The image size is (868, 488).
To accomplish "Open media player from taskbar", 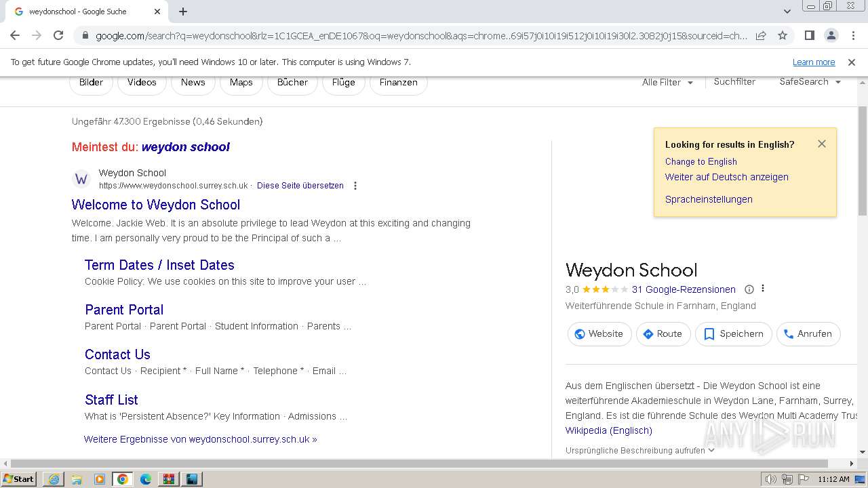I will (x=100, y=479).
